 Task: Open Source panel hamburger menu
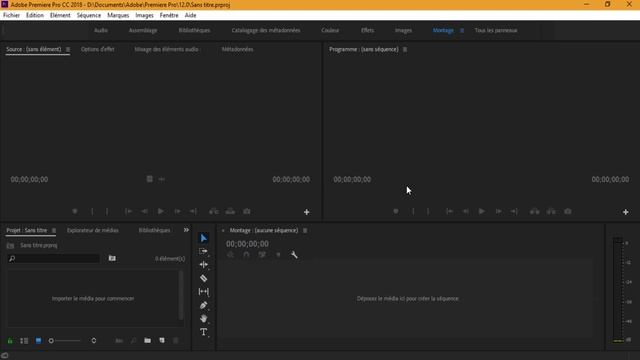68,49
